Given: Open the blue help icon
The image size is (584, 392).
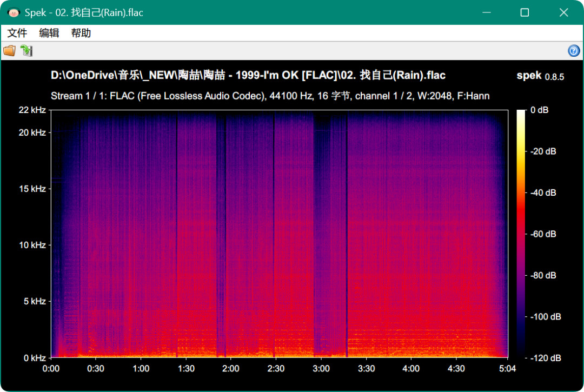Looking at the screenshot, I should [574, 50].
